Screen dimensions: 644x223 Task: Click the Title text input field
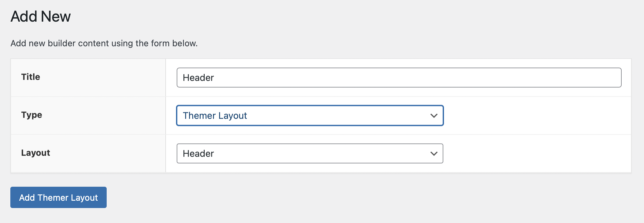pos(399,78)
